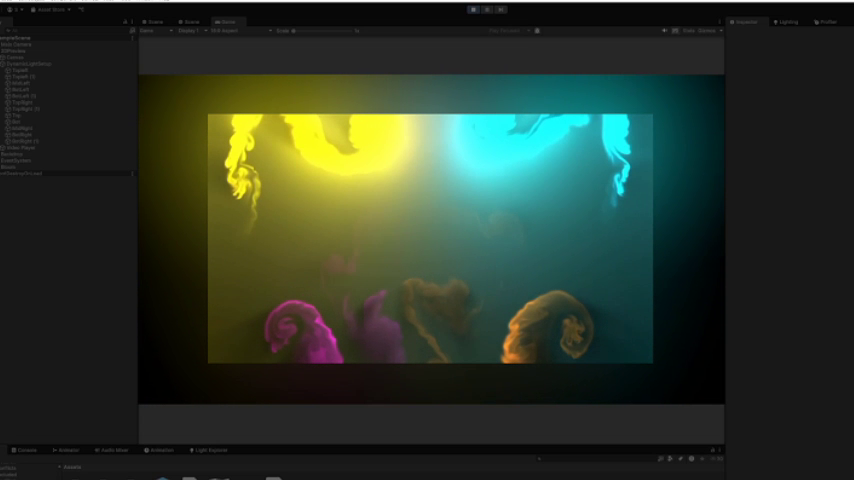The height and width of the screenshot is (480, 854).
Task: Toggle the shortcuts icon in Game toolbar
Action: pyautogui.click(x=675, y=31)
